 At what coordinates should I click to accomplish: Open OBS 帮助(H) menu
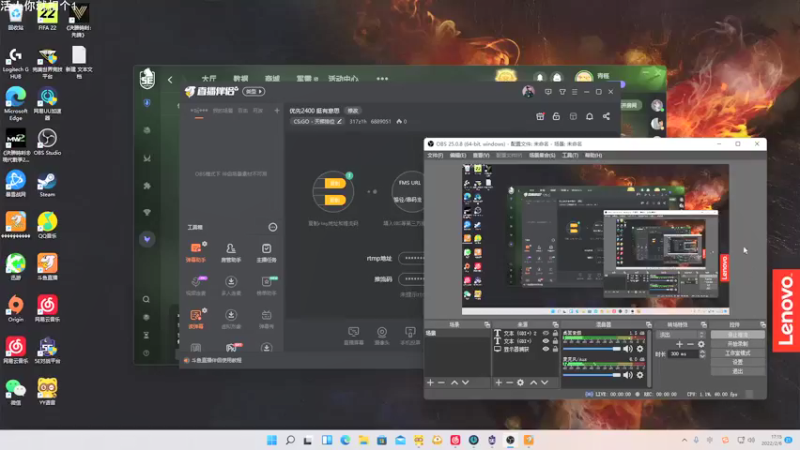(593, 155)
